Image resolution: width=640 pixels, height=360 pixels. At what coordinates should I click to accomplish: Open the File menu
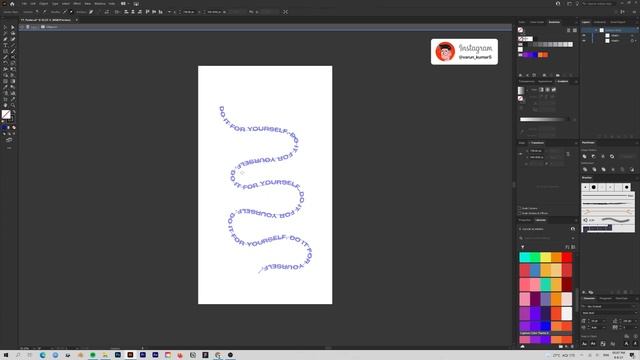click(24, 4)
